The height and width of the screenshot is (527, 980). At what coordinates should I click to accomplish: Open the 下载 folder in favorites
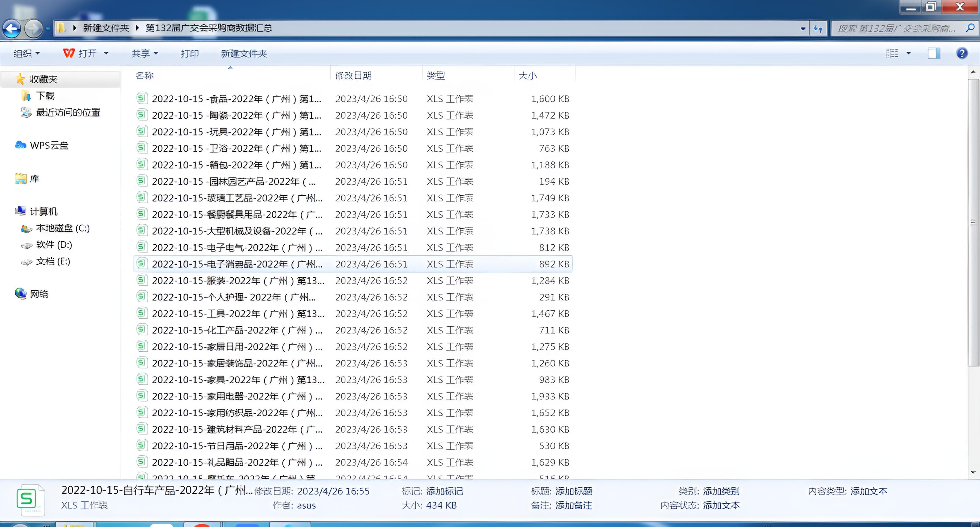pos(45,96)
